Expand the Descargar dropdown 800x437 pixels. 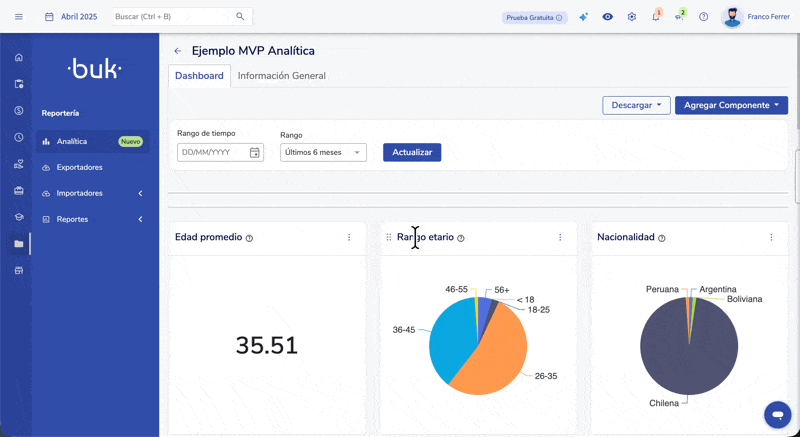pyautogui.click(x=636, y=105)
